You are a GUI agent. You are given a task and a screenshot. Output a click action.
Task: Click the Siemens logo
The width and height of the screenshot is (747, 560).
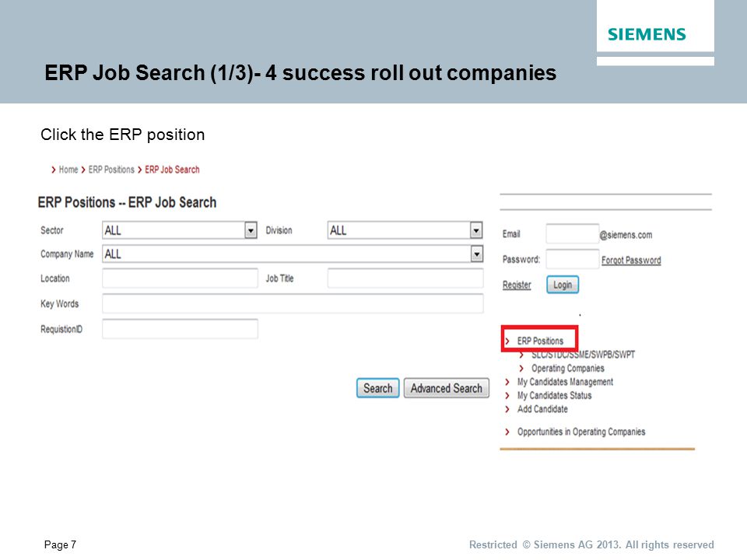(647, 34)
